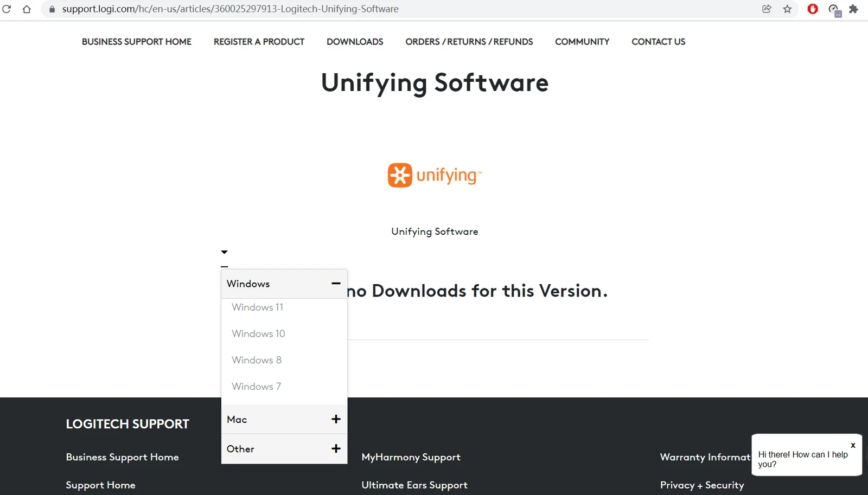Select Windows 10 from the OS list
Screen dimensions: 868x495
tap(258, 334)
